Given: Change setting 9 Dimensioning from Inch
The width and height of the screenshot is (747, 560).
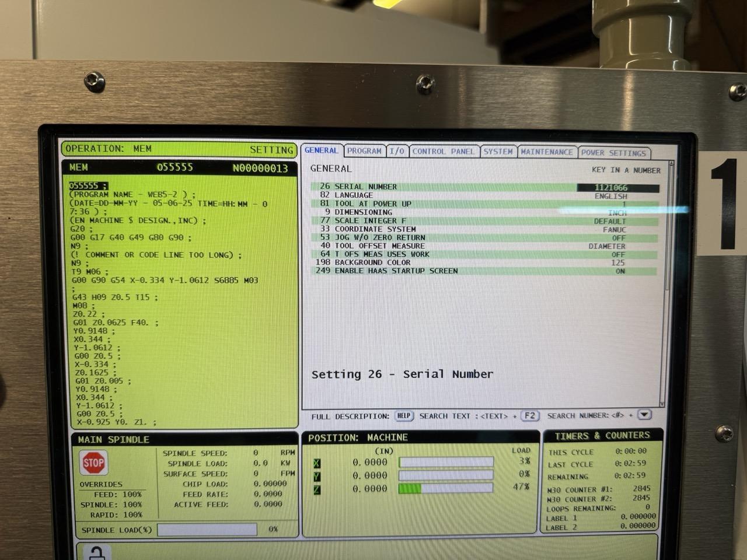Looking at the screenshot, I should pyautogui.click(x=617, y=213).
